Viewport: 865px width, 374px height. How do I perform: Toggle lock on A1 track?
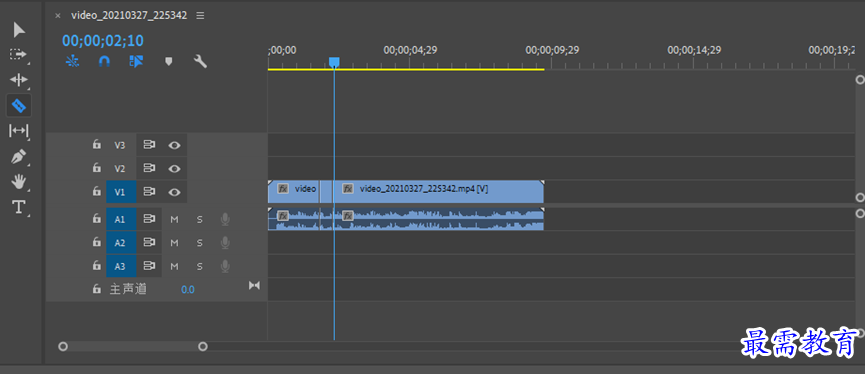pos(97,219)
